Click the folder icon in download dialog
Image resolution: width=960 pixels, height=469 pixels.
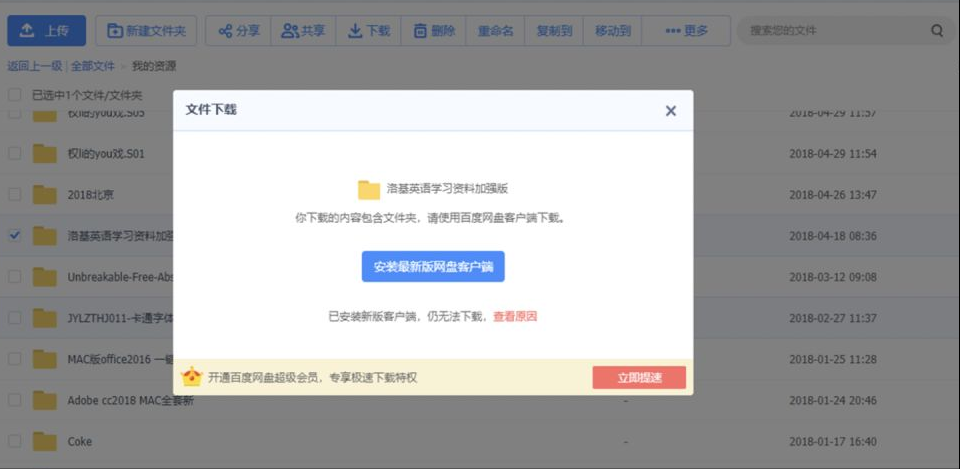pyautogui.click(x=369, y=190)
